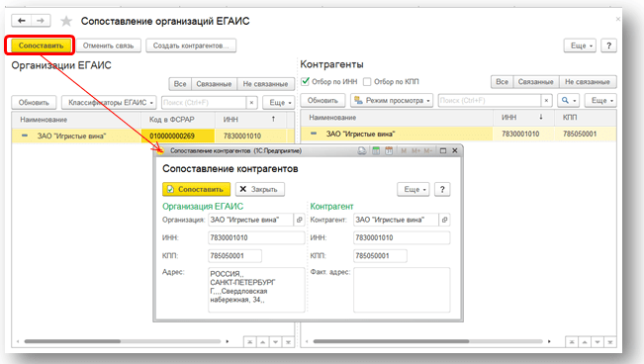The width and height of the screenshot is (644, 364).
Task: Focus the search field in Контрагенты panel
Action: pyautogui.click(x=490, y=100)
